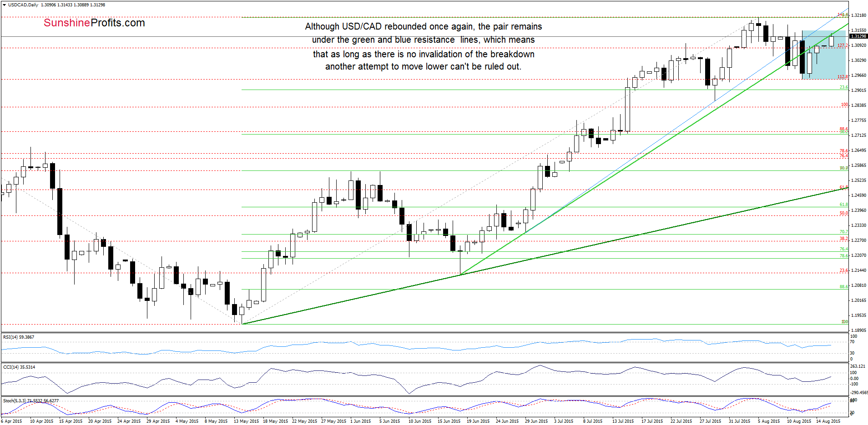Click the annotation line "another attempt to move lower"
The image size is (868, 425).
(424, 66)
